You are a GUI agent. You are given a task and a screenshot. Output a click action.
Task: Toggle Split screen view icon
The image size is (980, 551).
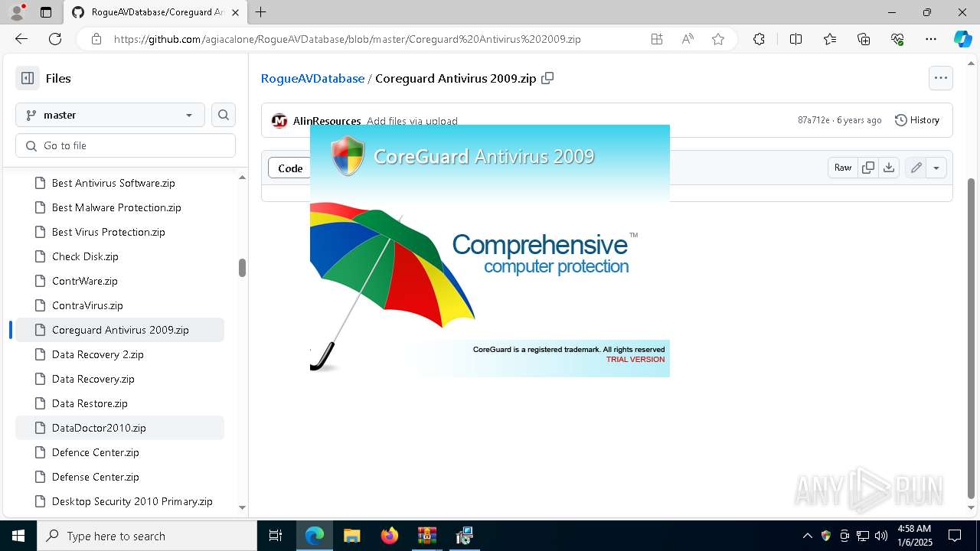click(x=795, y=39)
